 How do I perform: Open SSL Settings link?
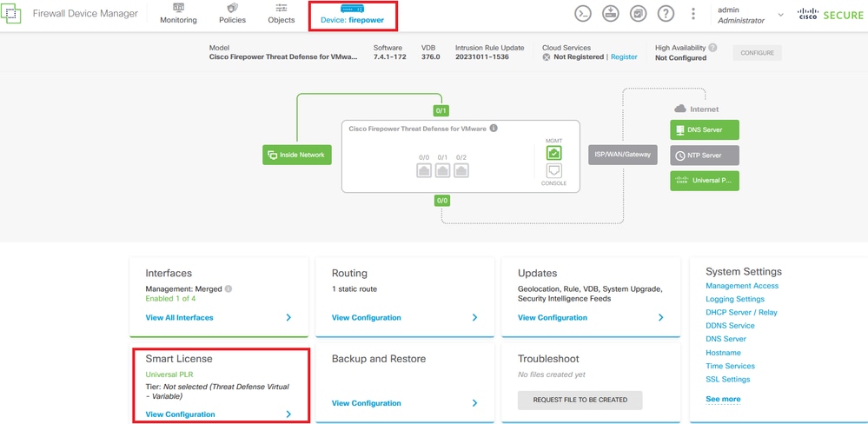click(x=728, y=379)
